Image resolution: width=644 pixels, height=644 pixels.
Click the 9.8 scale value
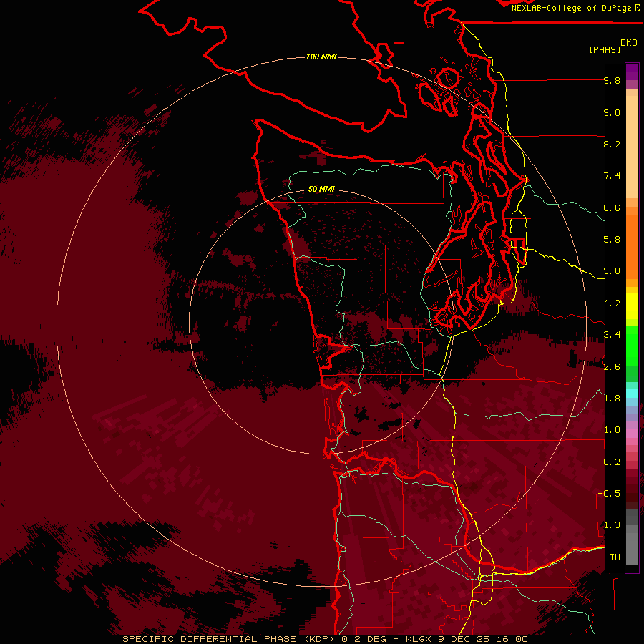point(612,80)
